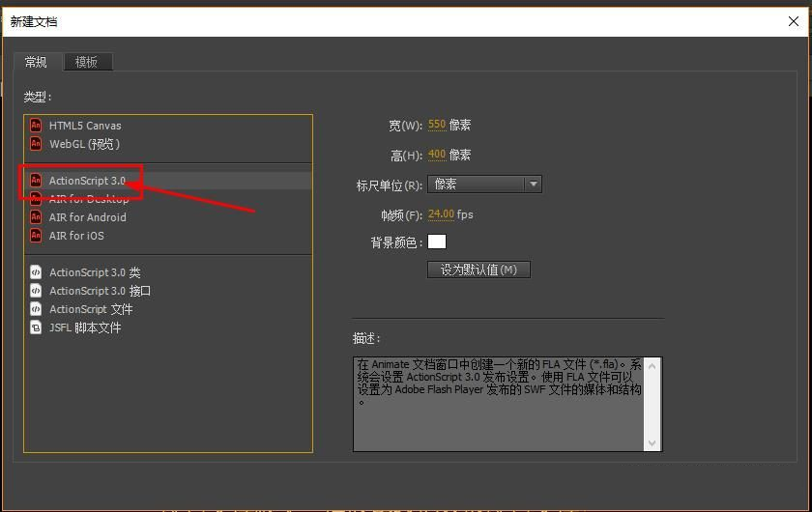The image size is (812, 512).
Task: Click the ActionScript 3.0 document icon
Action: [x=36, y=180]
